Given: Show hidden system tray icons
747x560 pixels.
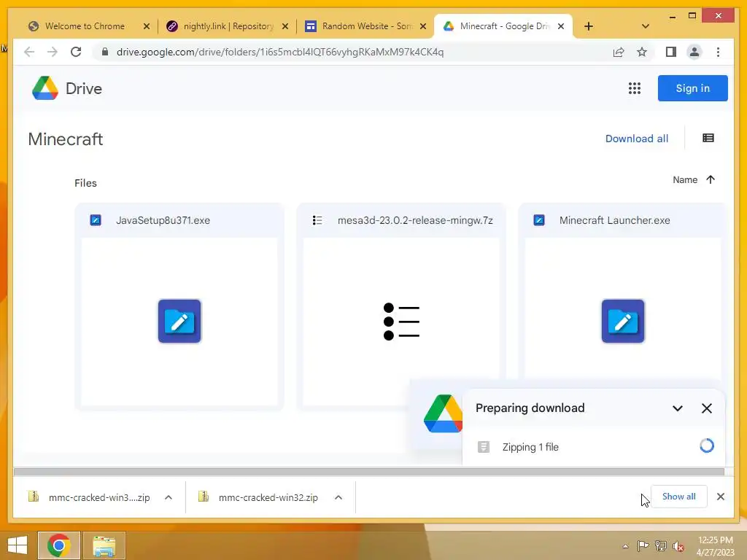Looking at the screenshot, I should (625, 546).
